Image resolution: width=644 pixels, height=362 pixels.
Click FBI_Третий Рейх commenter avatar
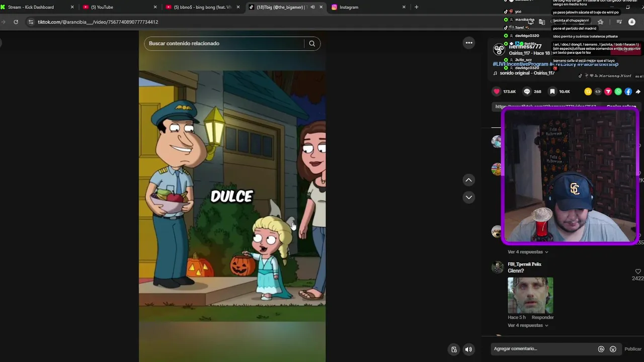498,267
